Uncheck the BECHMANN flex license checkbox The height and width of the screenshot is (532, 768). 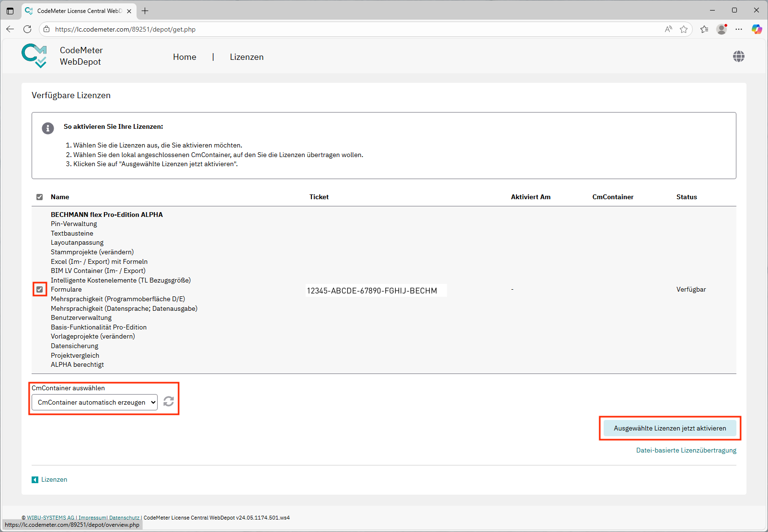point(40,289)
